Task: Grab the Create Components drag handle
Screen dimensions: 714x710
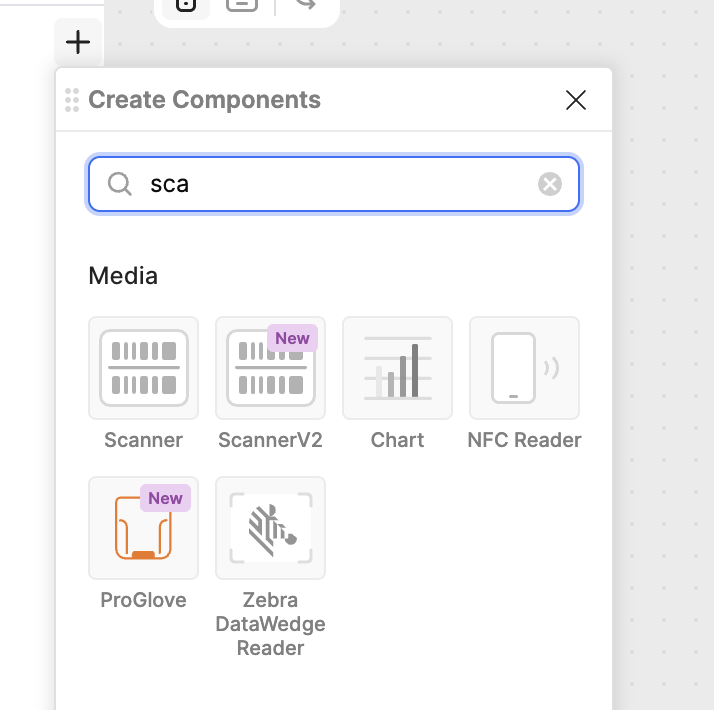Action: 72,100
